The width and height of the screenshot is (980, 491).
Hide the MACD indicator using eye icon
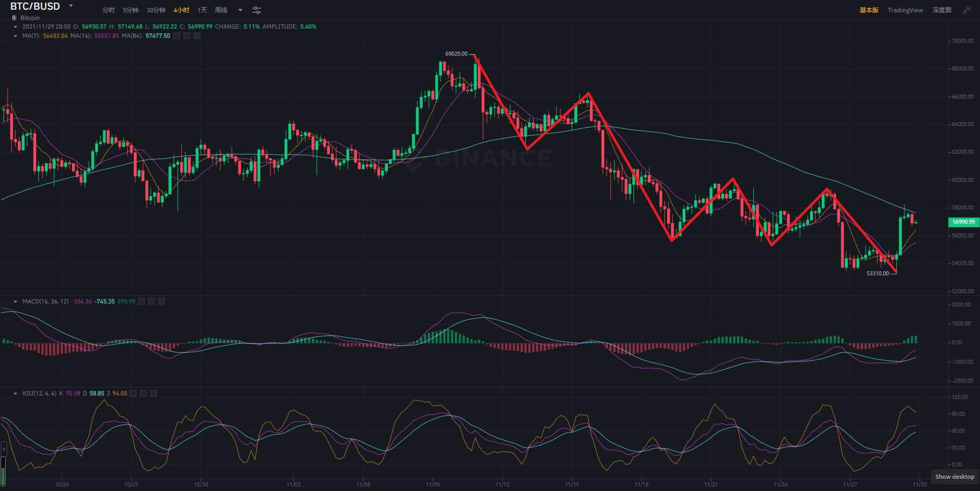tap(141, 301)
